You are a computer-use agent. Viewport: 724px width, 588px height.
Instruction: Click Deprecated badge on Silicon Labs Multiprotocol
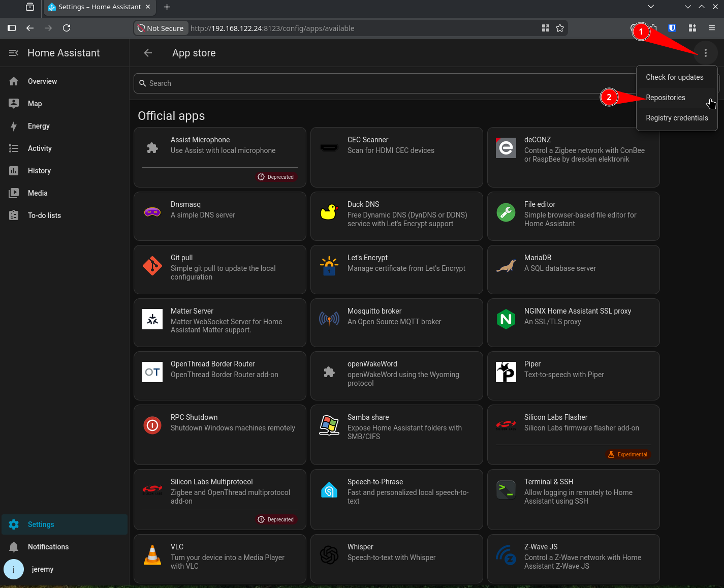point(276,519)
